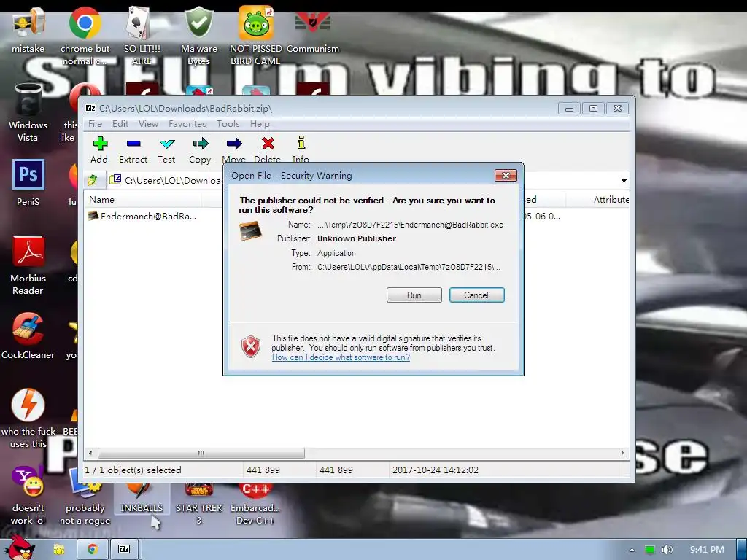The width and height of the screenshot is (747, 560).
Task: Sort by the Name column header
Action: (142, 200)
